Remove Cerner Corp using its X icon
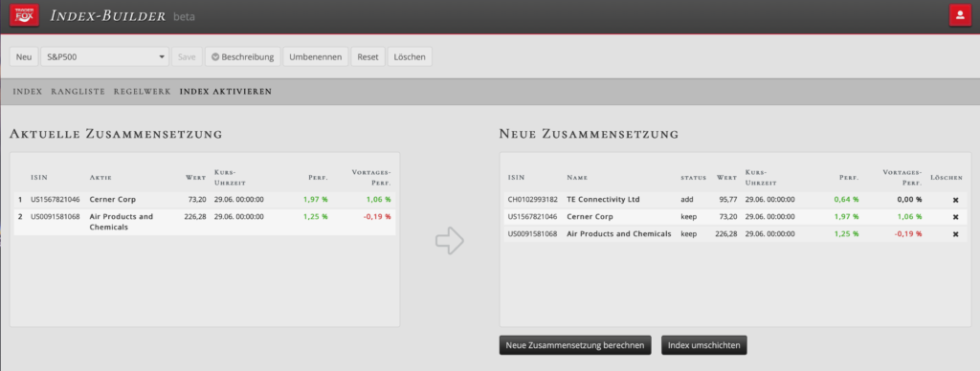Screen dimensions: 980x371 pos(955,217)
